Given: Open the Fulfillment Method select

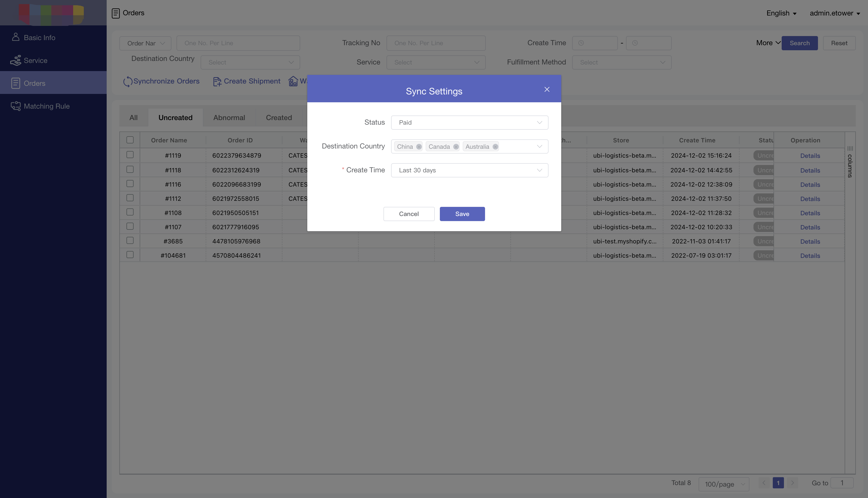Looking at the screenshot, I should point(622,62).
